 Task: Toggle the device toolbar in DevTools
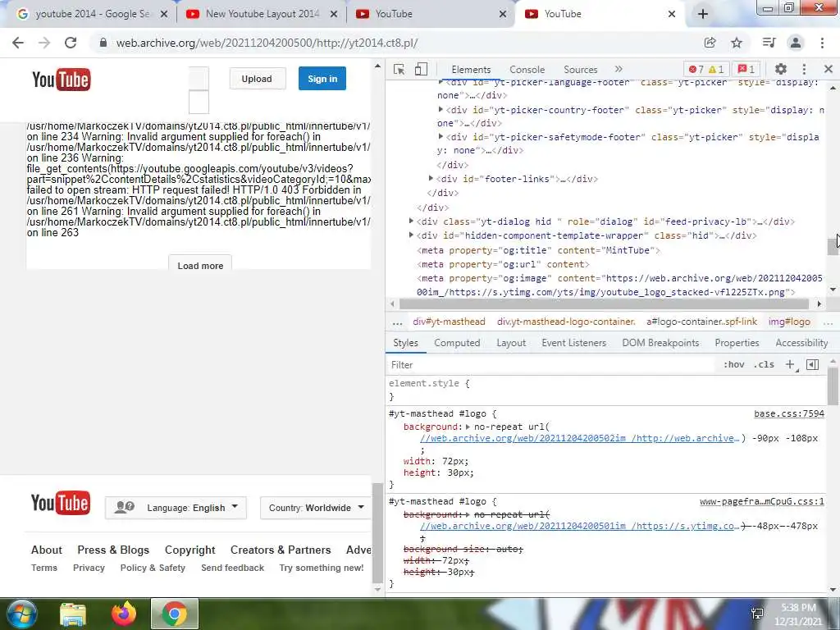pyautogui.click(x=421, y=69)
